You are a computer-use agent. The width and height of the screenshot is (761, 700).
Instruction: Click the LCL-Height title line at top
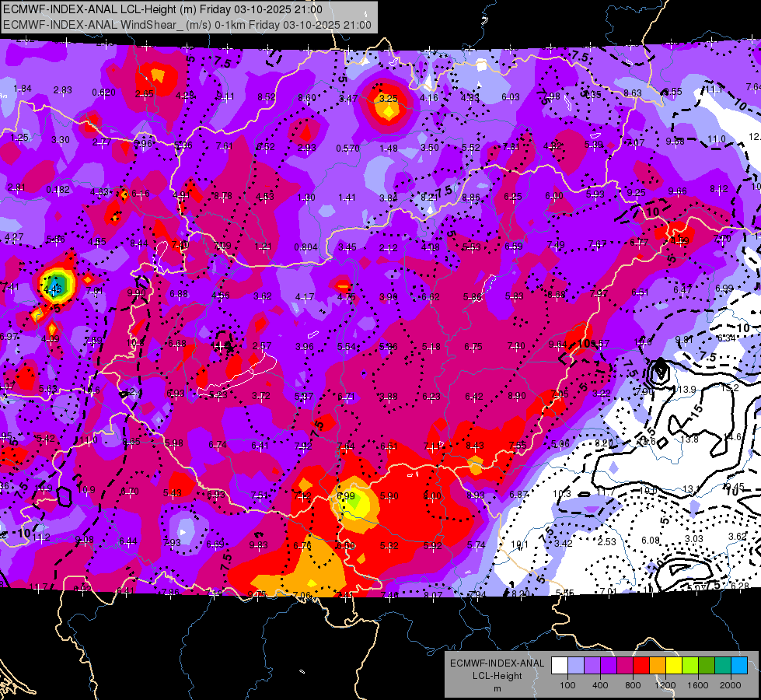(162, 9)
